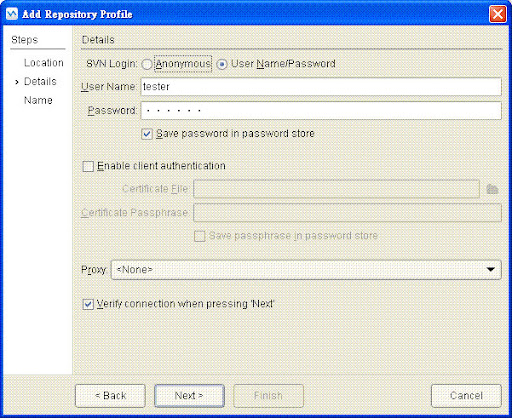This screenshot has width=512, height=418.
Task: Select the Name step in Steps list
Action: (38, 100)
